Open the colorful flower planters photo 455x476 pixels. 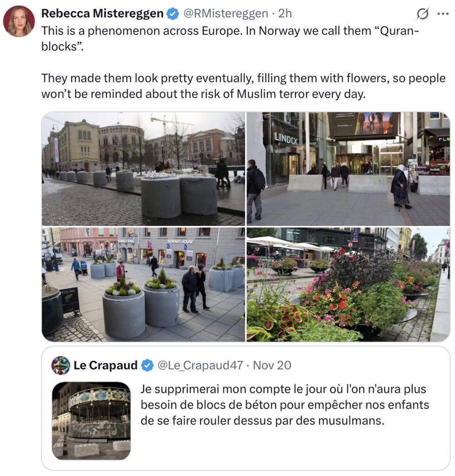348,284
